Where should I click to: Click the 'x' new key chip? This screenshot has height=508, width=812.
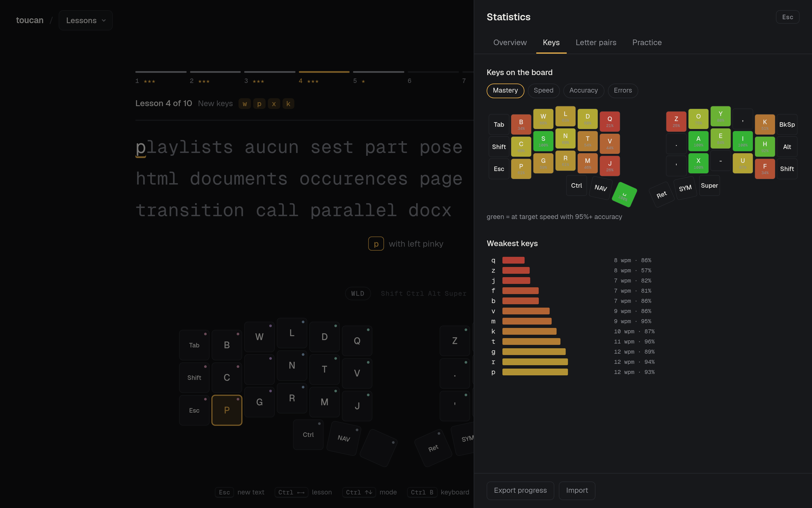(274, 104)
